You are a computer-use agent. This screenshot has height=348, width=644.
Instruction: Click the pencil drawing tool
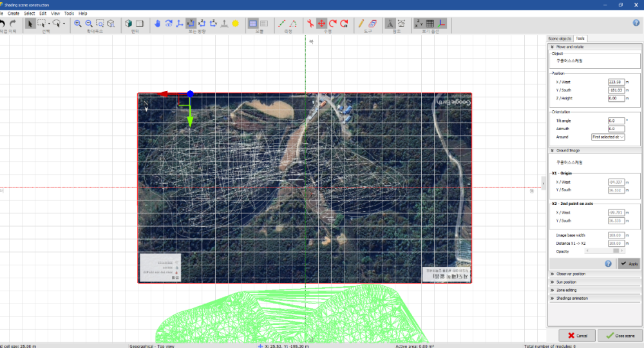point(361,24)
